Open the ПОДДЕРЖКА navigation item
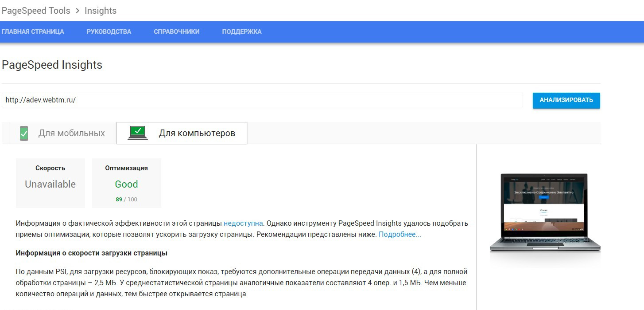 point(242,32)
